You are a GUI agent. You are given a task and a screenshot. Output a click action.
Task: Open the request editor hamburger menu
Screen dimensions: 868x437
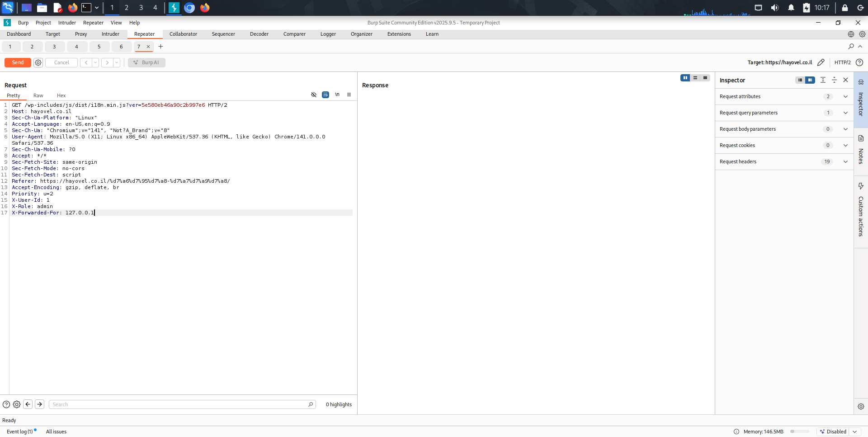[349, 95]
